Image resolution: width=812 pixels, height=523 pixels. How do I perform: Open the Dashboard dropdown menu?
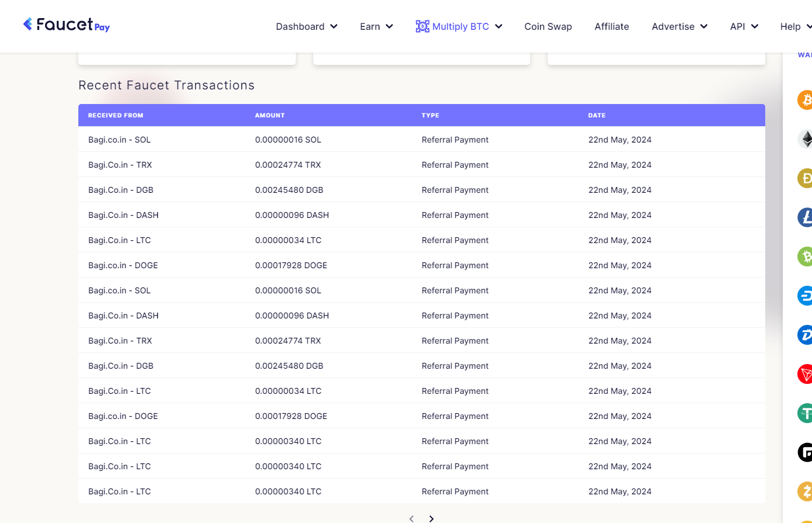coord(307,26)
